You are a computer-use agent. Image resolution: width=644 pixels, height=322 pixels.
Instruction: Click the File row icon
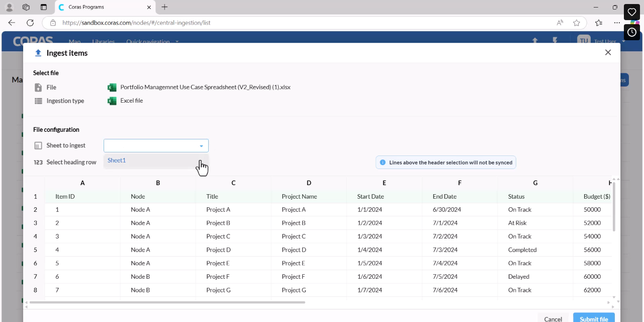[x=38, y=88]
